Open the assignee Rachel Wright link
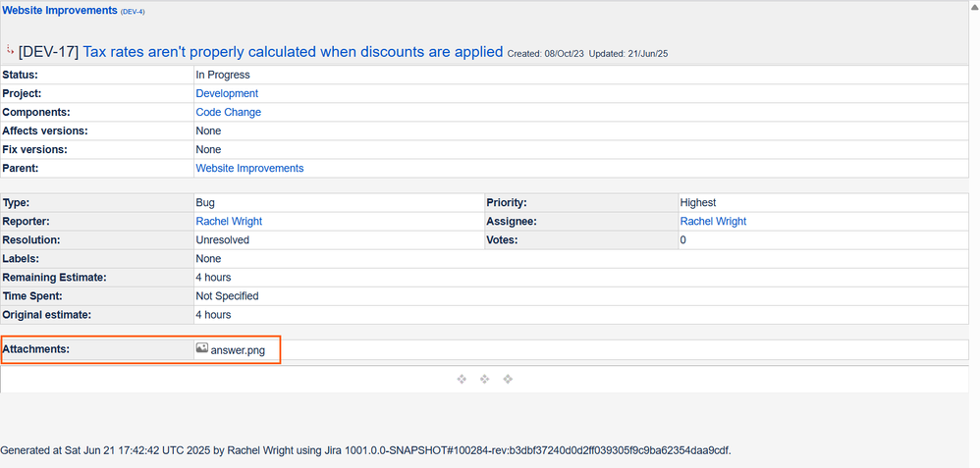Image resolution: width=980 pixels, height=468 pixels. pos(713,221)
